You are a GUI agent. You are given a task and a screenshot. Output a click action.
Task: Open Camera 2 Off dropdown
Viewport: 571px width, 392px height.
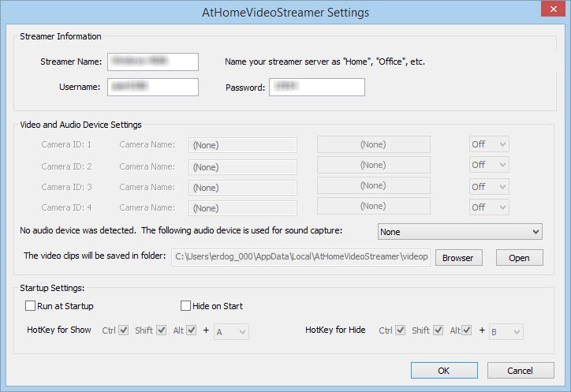click(489, 165)
